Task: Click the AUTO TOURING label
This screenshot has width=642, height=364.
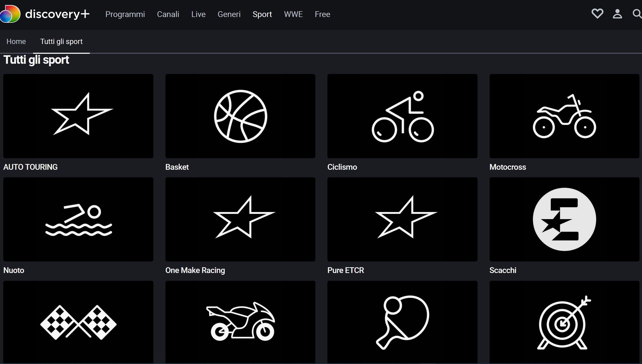Action: coord(30,167)
